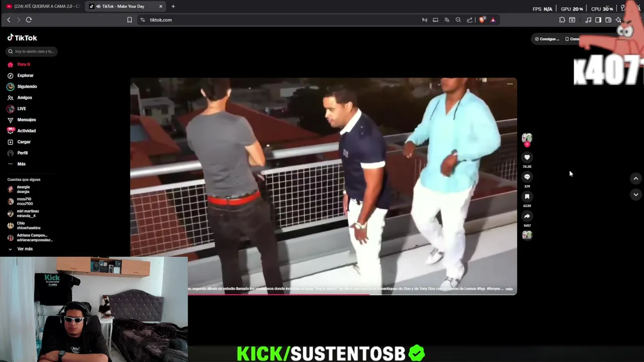
Task: Click the TikTok logo
Action: (22, 38)
